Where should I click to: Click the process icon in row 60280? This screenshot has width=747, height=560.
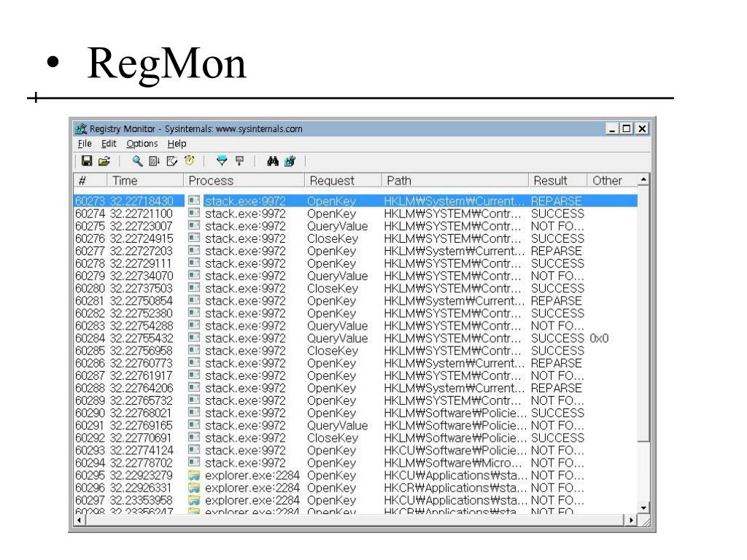point(194,287)
